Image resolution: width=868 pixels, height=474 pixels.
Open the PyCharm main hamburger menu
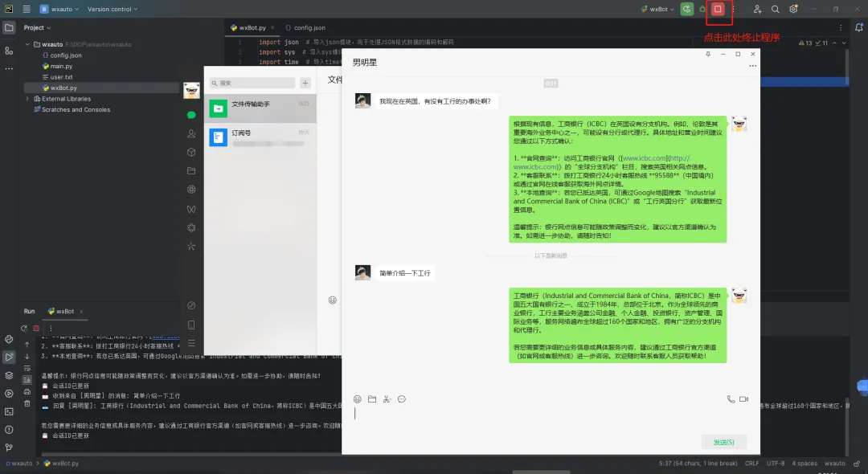pyautogui.click(x=26, y=9)
